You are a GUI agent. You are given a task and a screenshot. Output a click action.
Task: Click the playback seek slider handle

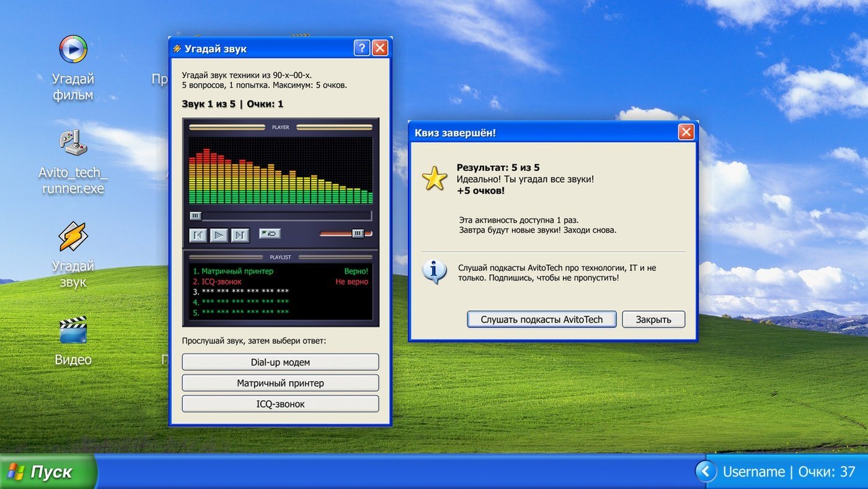coord(195,216)
